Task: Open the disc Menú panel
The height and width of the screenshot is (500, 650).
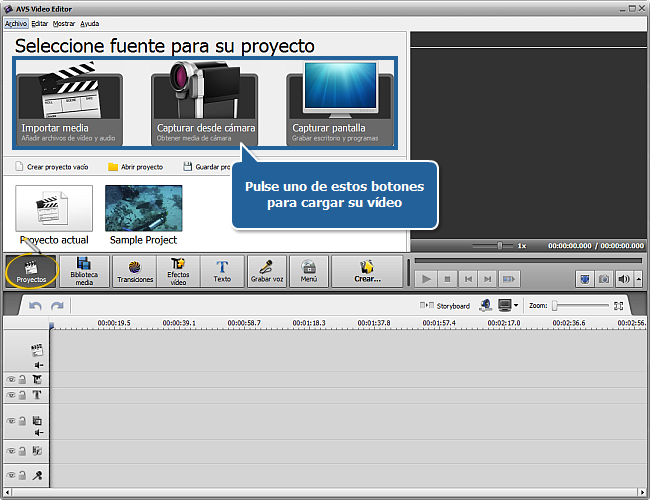Action: pyautogui.click(x=309, y=271)
